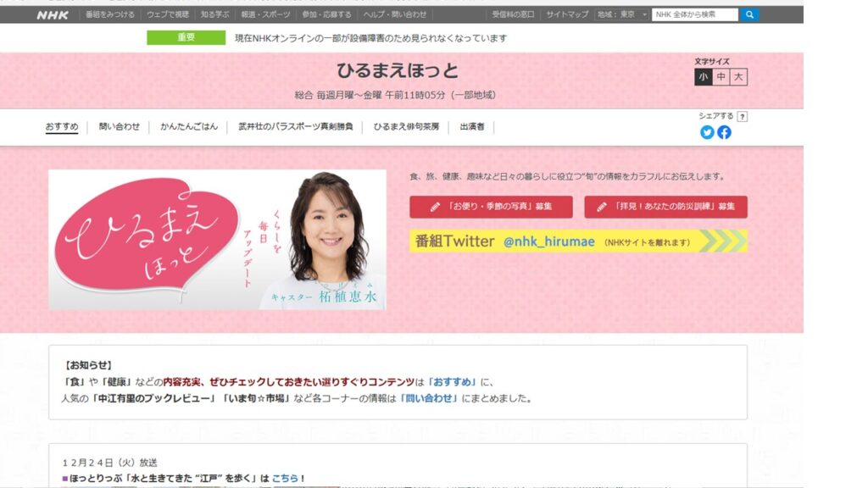Click the 「お便り・季節の写真」募集 button
868x488 pixels.
[491, 207]
